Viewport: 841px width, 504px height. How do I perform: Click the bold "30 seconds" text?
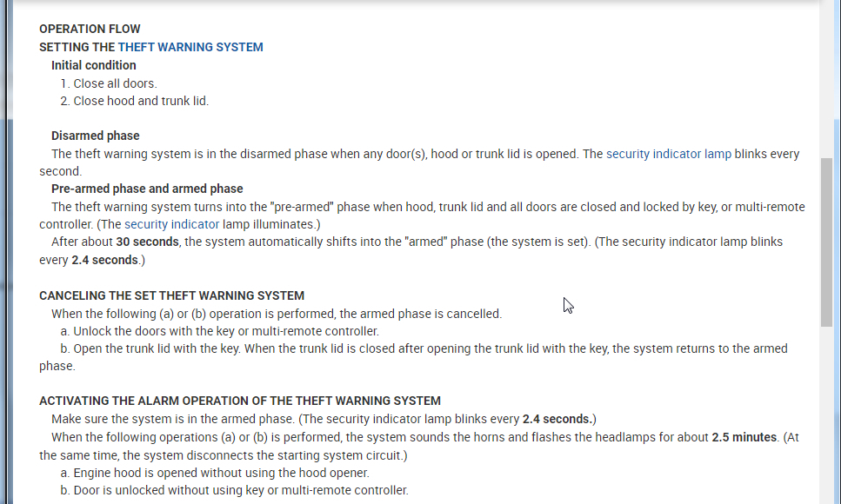[147, 242]
